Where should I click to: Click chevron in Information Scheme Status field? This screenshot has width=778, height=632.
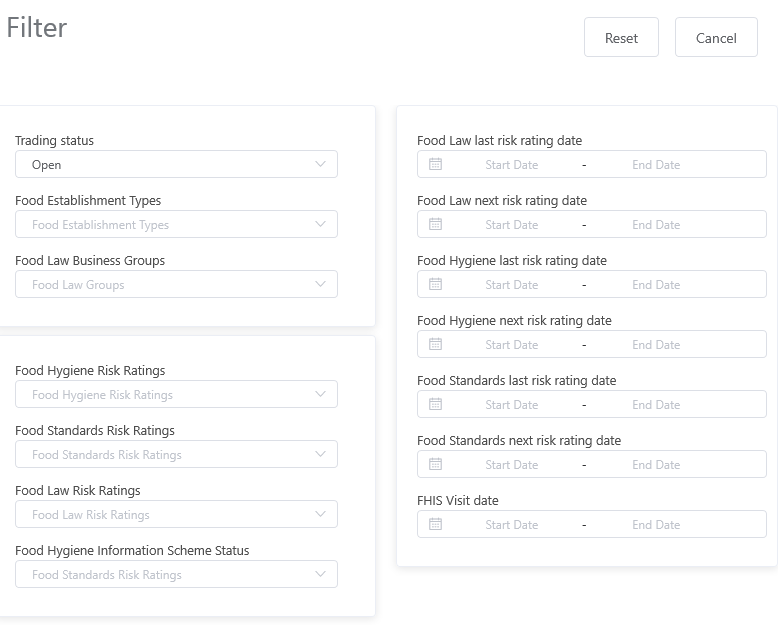[x=321, y=574]
